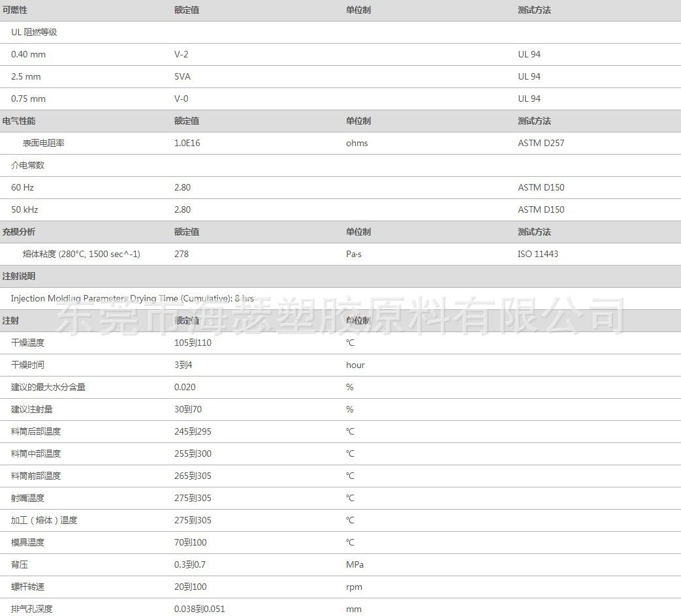Click the 射嘴温度 row label
Image resolution: width=681 pixels, height=616 pixels.
(27, 499)
